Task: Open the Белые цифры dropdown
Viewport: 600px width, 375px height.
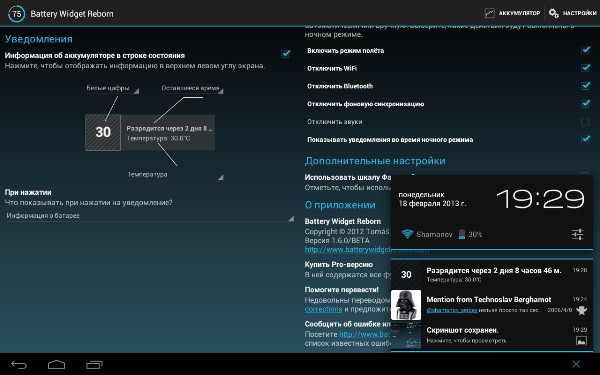Action: 112,88
